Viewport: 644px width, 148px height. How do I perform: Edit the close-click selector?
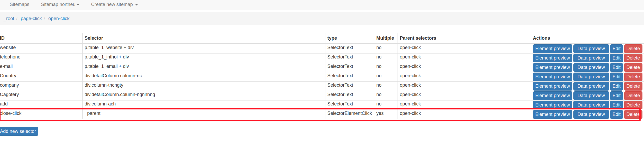tap(616, 114)
